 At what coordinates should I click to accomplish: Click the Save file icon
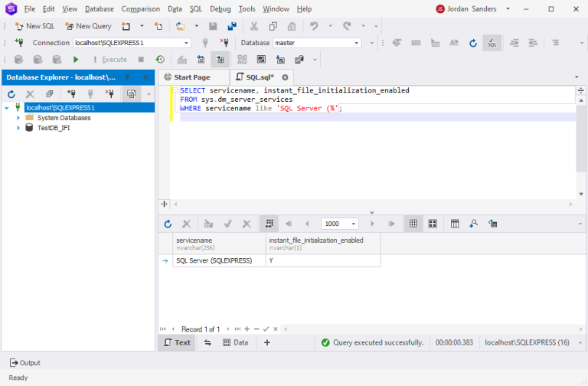pyautogui.click(x=213, y=26)
